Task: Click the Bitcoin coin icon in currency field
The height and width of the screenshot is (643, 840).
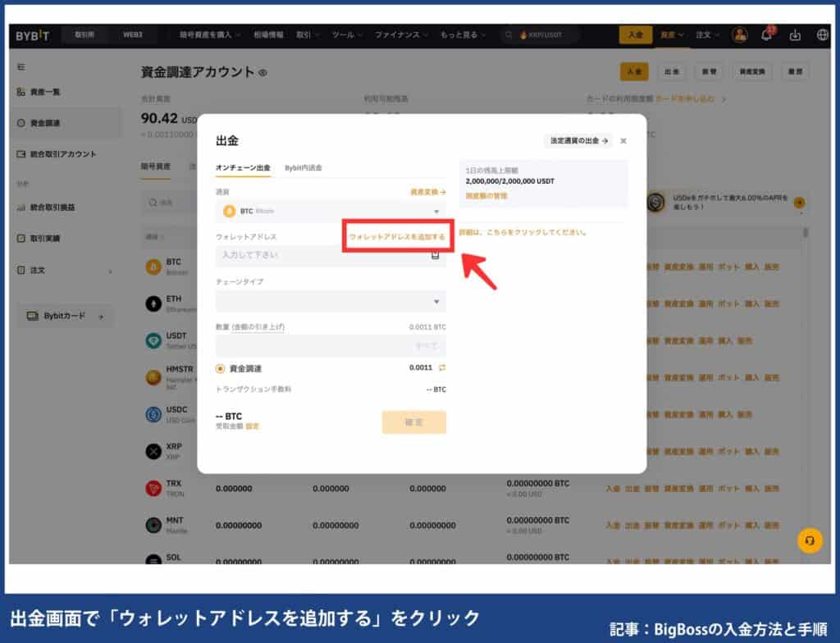Action: 228,212
